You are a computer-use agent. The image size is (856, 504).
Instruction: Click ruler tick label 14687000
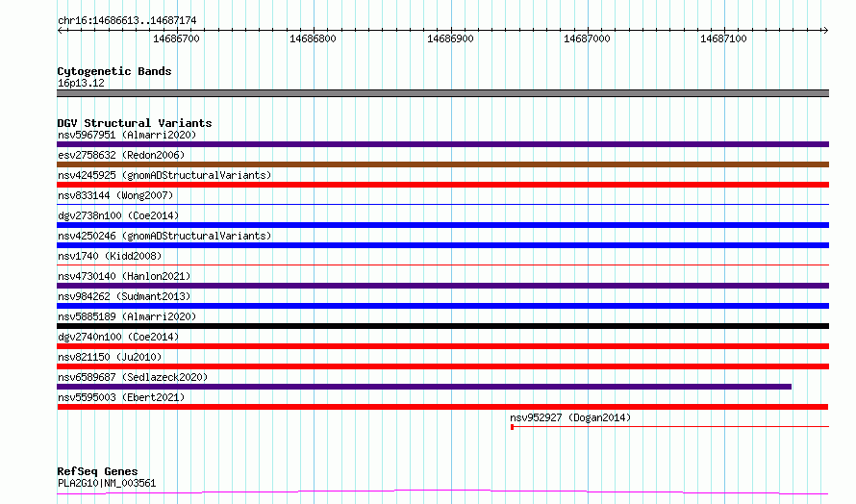[x=587, y=38]
